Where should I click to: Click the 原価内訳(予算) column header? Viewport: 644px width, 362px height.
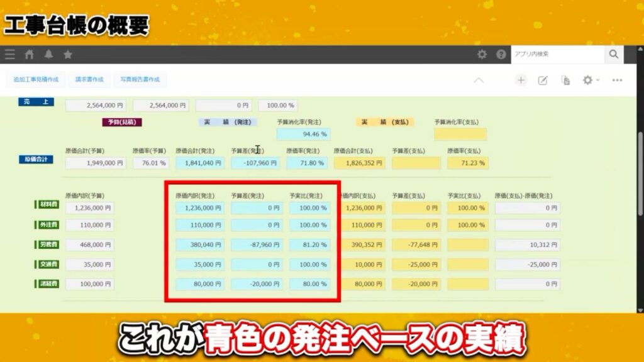coord(85,196)
